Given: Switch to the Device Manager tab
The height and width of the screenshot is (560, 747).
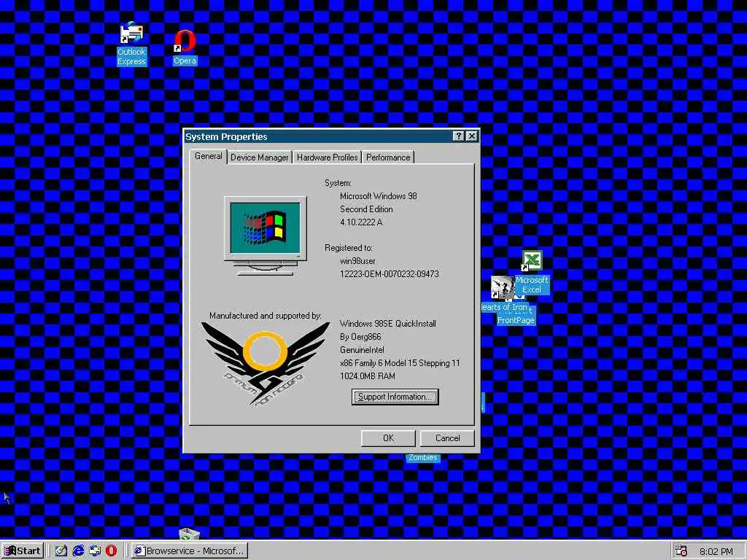Looking at the screenshot, I should pos(259,157).
